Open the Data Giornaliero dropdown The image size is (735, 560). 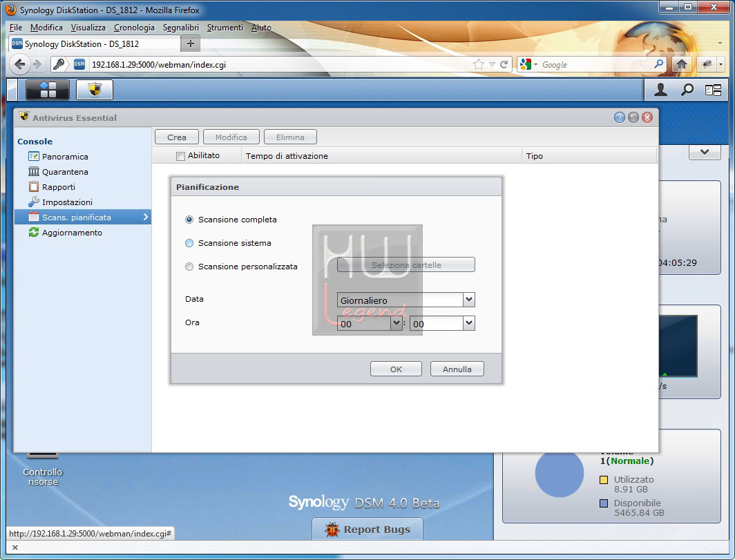tap(469, 300)
